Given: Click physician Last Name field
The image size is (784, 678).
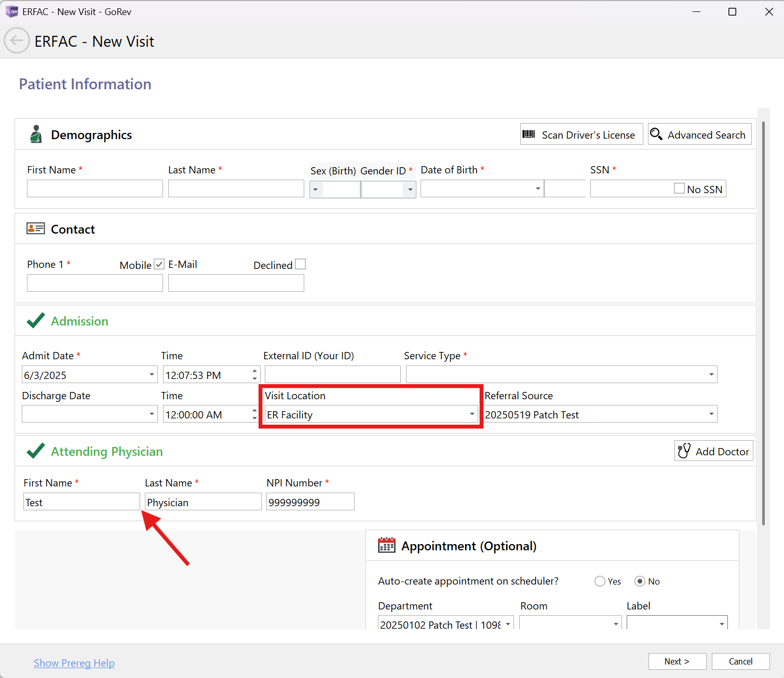Looking at the screenshot, I should [203, 501].
